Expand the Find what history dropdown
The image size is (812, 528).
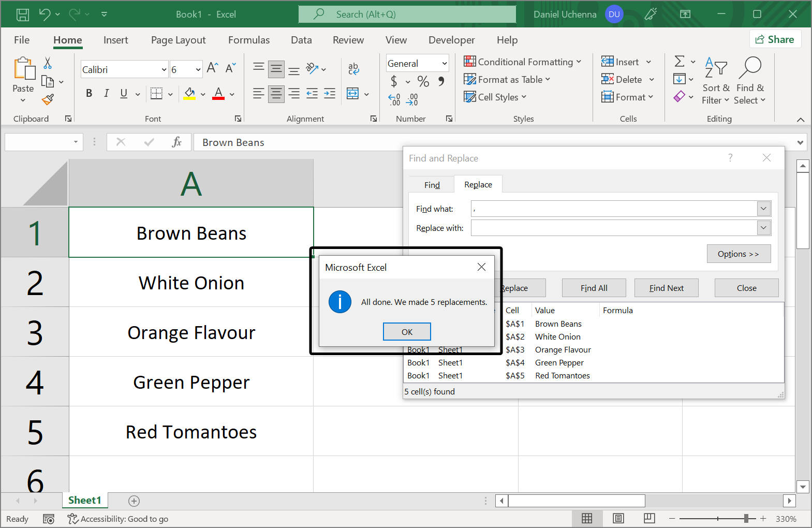tap(763, 209)
